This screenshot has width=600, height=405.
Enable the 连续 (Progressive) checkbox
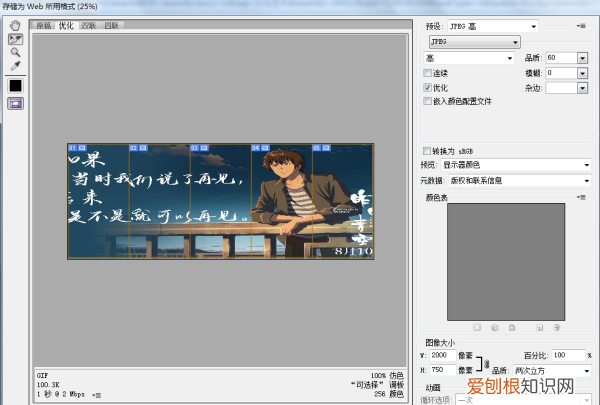pos(429,73)
